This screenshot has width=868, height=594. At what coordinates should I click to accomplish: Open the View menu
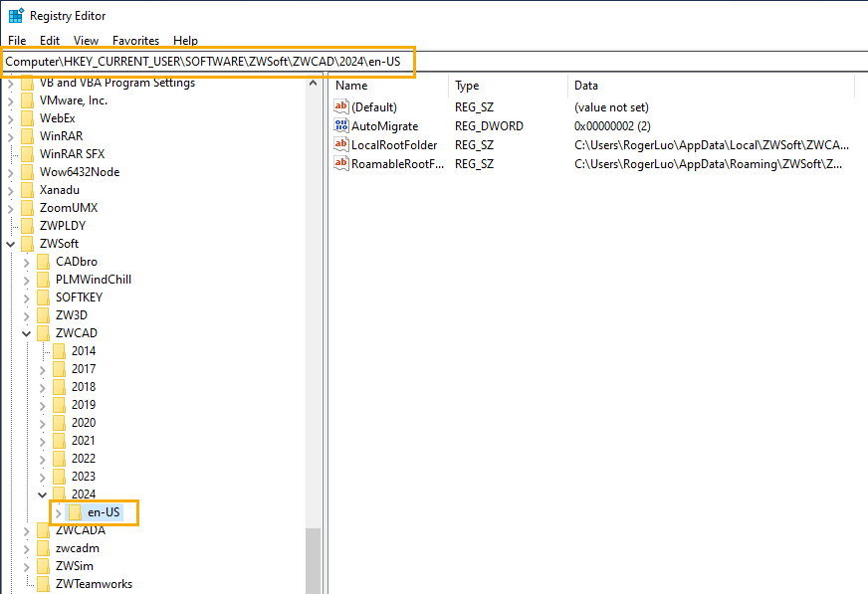tap(86, 41)
